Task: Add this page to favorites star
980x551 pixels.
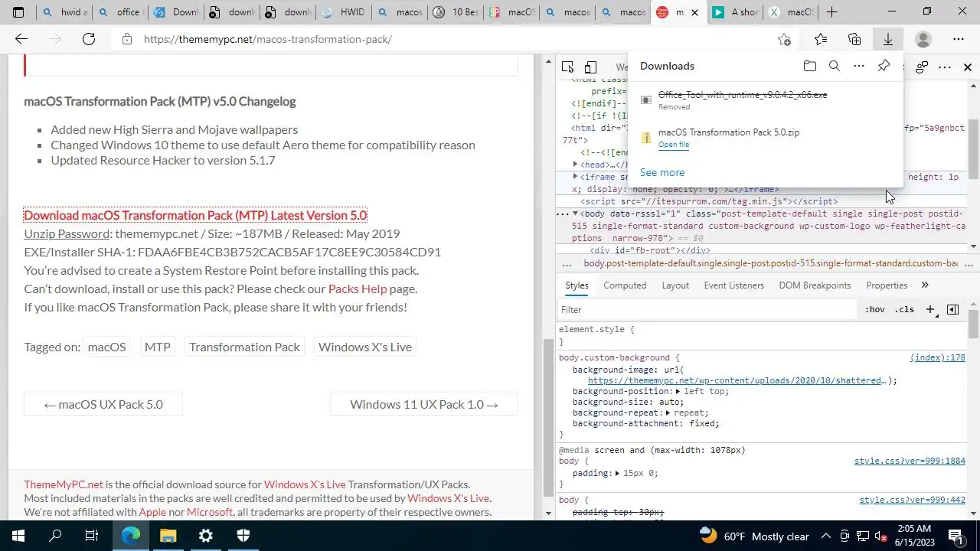Action: (x=784, y=39)
